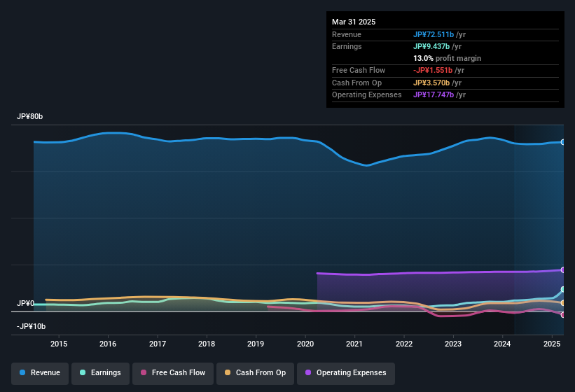This screenshot has width=575, height=392.
Task: Toggle the Free Cash Flow legend button
Action: click(173, 373)
